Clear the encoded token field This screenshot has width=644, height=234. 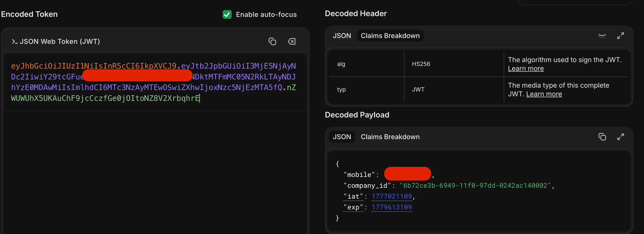292,41
